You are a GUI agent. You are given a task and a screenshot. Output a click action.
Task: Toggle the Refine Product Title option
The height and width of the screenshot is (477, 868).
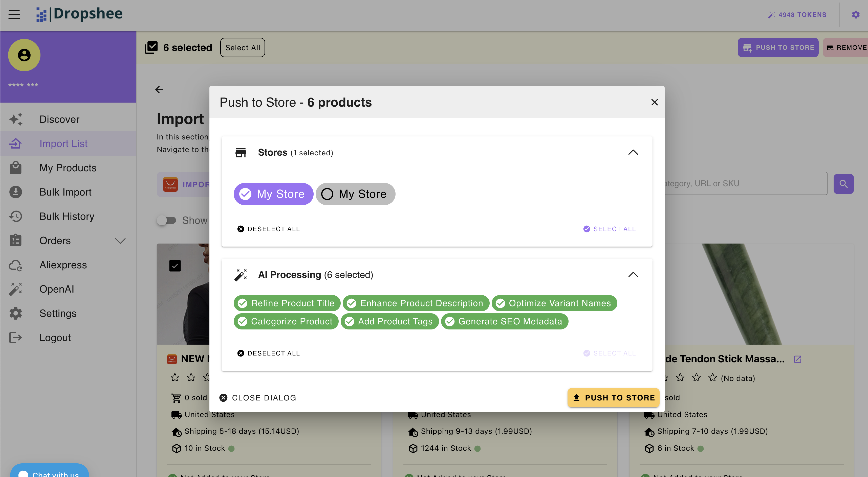pyautogui.click(x=287, y=303)
